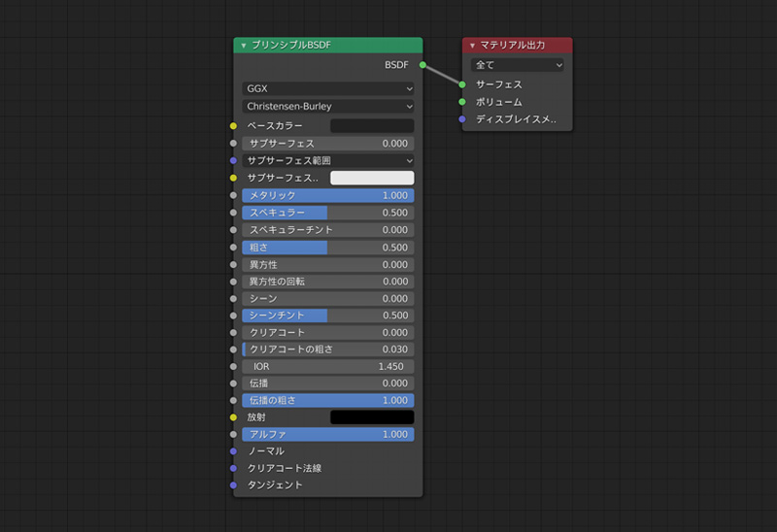Click the green BSDF output socket
Viewport: 777px width, 532px height.
click(x=422, y=65)
